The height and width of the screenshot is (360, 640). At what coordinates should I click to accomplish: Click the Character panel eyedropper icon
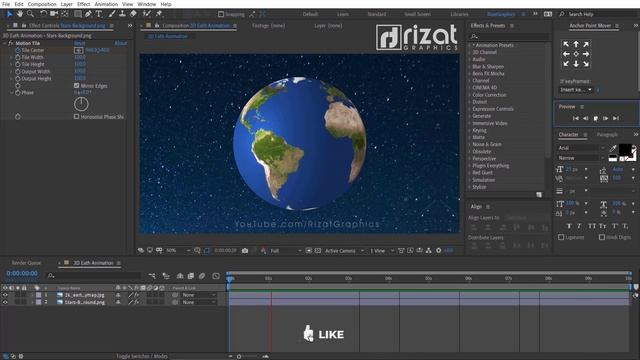pyautogui.click(x=613, y=148)
